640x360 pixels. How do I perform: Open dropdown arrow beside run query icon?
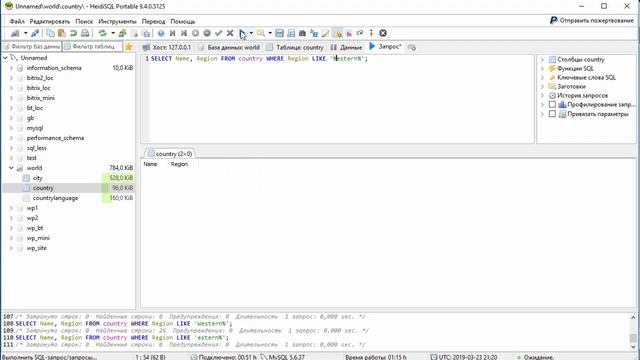pyautogui.click(x=251, y=33)
